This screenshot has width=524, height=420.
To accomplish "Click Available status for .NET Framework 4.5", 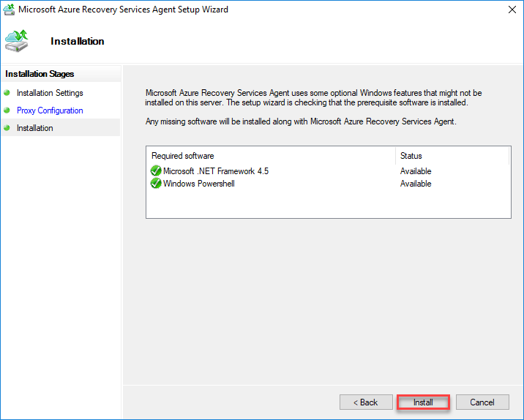I will coord(416,171).
